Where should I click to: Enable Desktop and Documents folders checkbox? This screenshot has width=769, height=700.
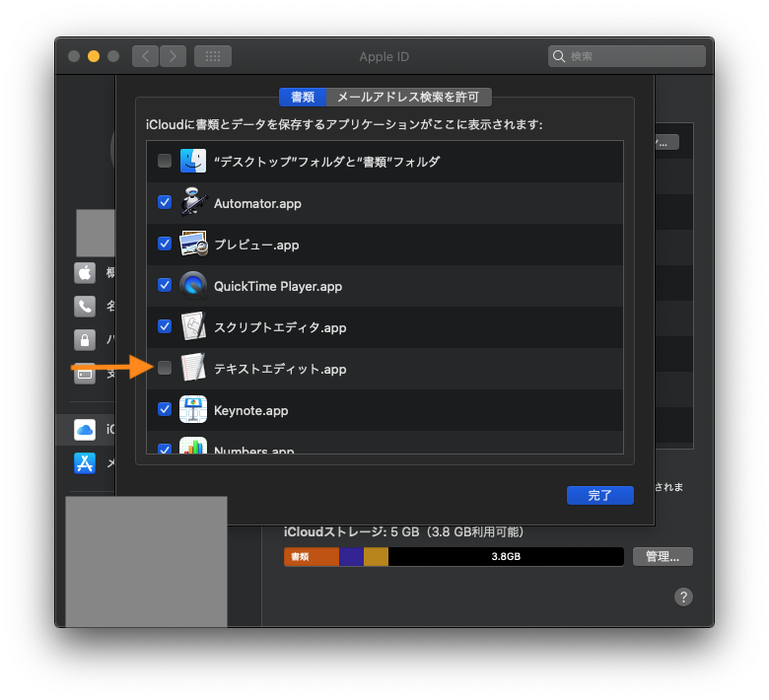[x=165, y=161]
